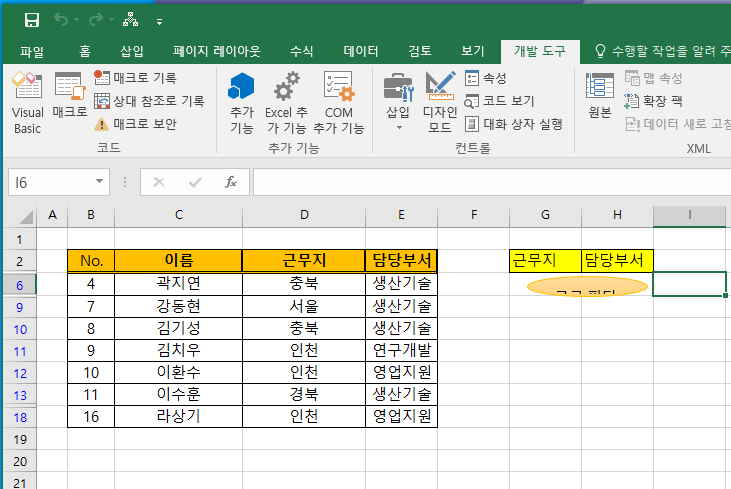Open the 파일 menu

coord(32,51)
